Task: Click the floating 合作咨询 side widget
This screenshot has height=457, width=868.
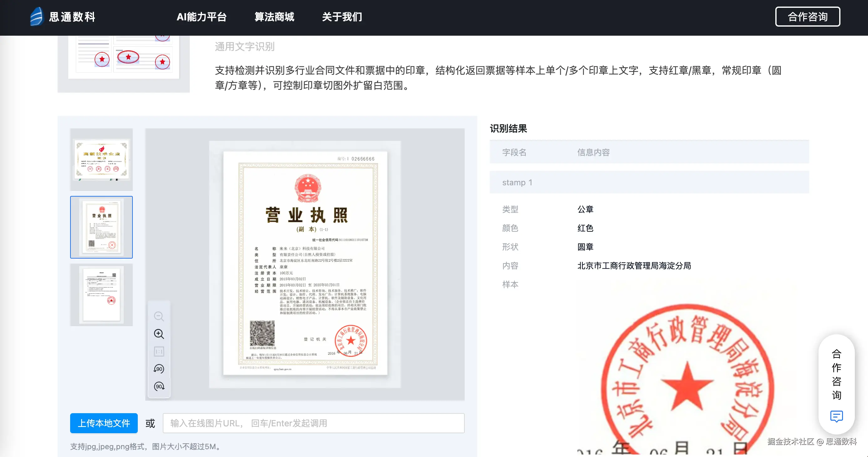Action: [x=836, y=374]
